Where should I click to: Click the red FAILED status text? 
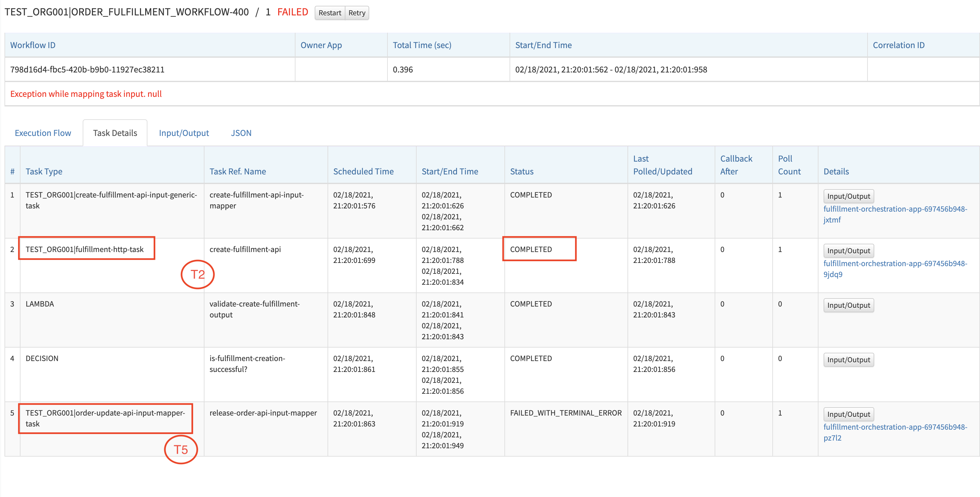tap(292, 12)
